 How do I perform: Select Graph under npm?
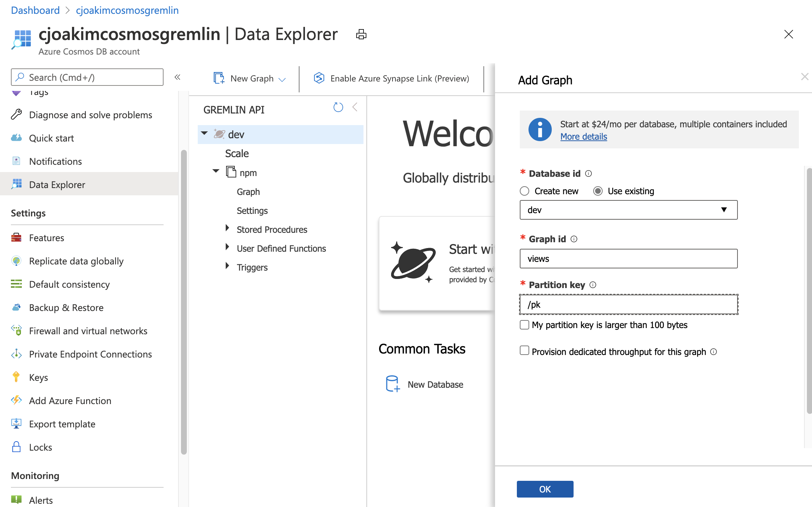tap(248, 192)
